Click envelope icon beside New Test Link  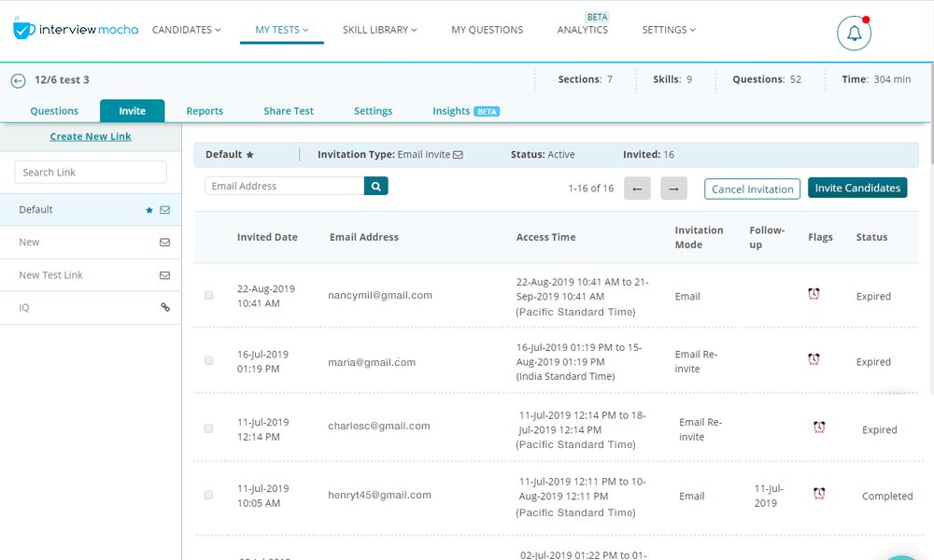point(165,275)
